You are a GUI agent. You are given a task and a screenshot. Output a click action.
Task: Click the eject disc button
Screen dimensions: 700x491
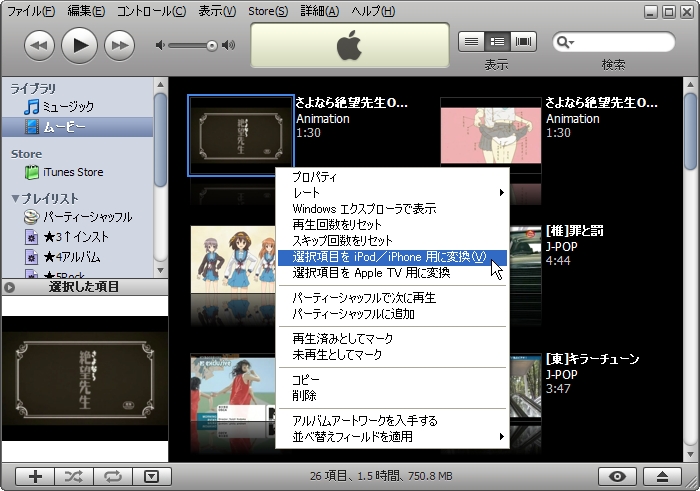(x=662, y=477)
